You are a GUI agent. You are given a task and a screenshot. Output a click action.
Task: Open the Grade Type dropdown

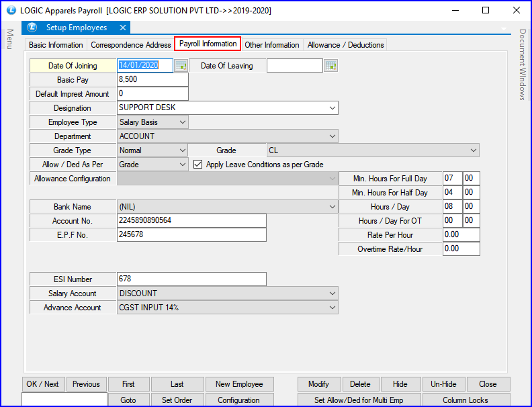coord(183,150)
